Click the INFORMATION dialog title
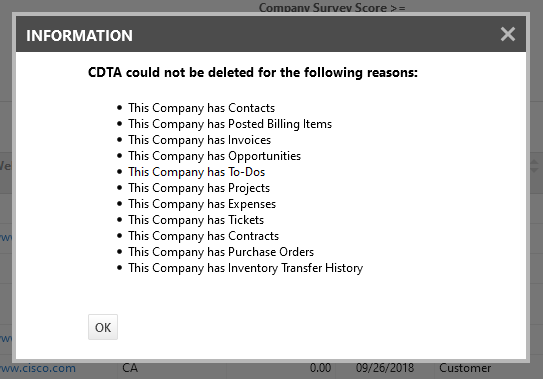Screen dimensions: 543x379 point(79,35)
